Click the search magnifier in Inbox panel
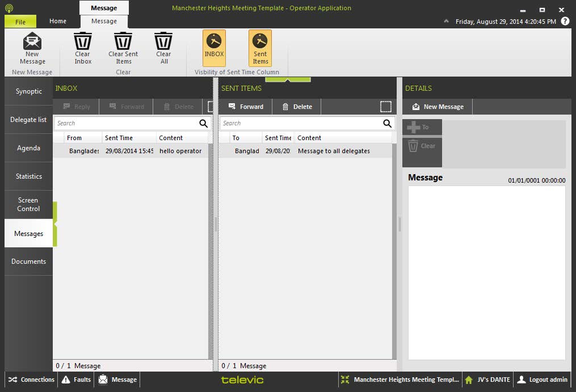 tap(203, 123)
